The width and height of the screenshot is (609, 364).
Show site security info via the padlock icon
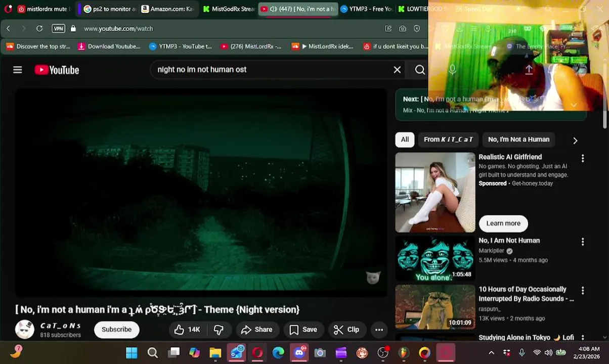coord(73,29)
